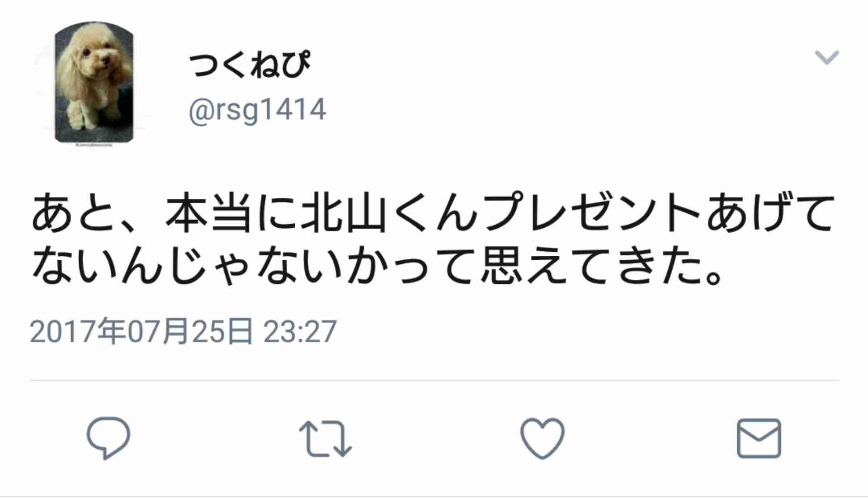Image resolution: width=868 pixels, height=498 pixels.
Task: Toggle the favorite heart on this tweet
Action: point(542,438)
